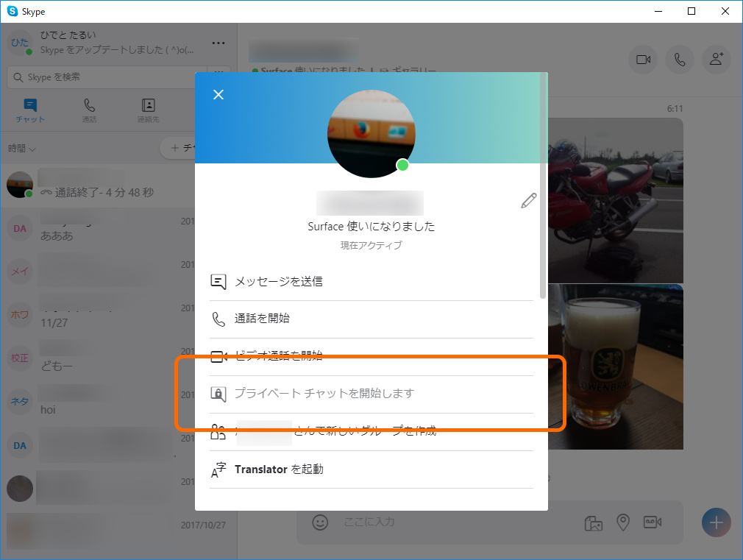743x560 pixels.
Task: Open the emoji picker in the message bar
Action: (x=320, y=522)
